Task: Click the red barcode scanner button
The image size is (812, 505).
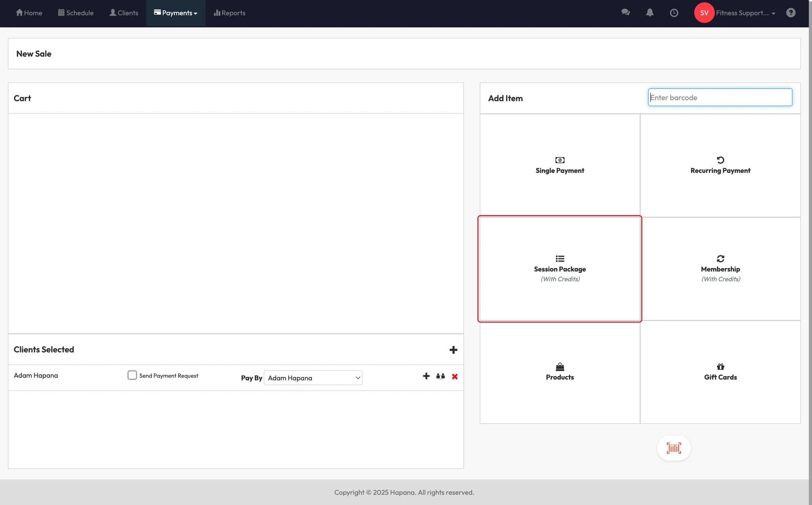Action: coord(674,448)
